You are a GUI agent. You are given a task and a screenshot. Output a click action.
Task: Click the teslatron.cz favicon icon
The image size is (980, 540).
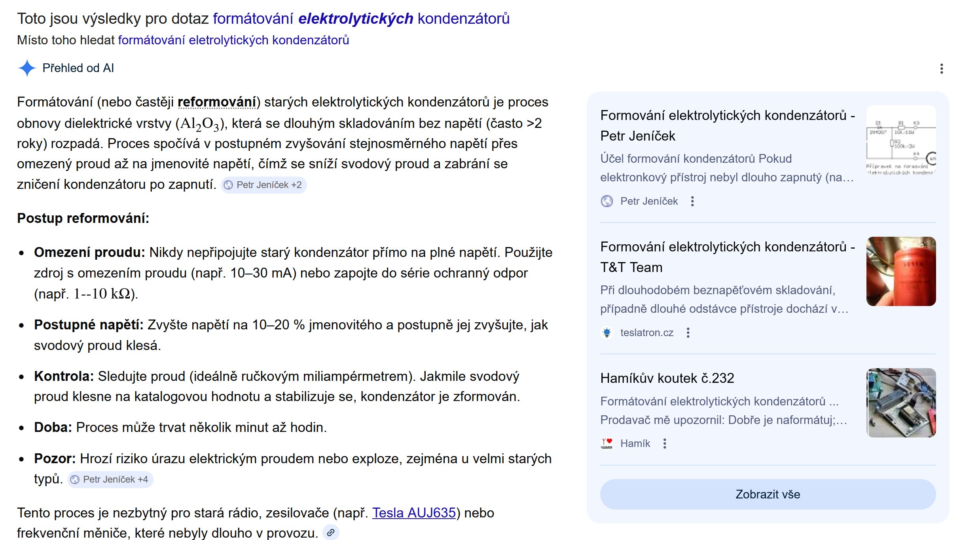(607, 333)
